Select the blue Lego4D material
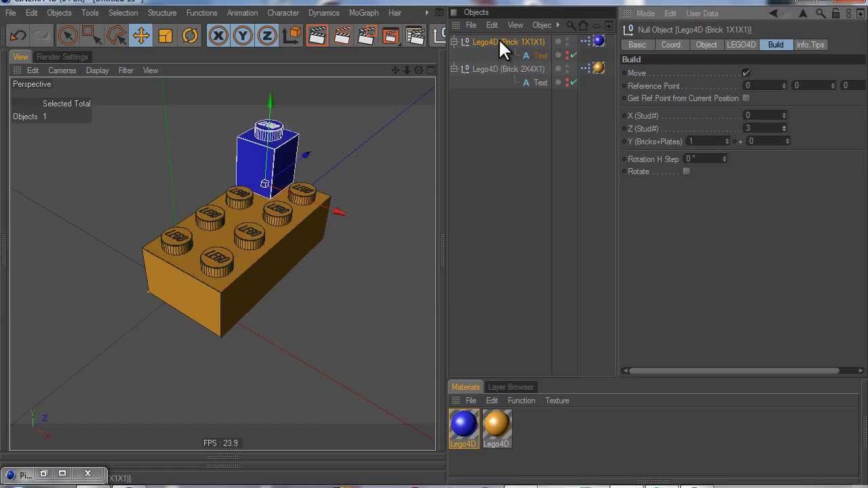The image size is (868, 488). pyautogui.click(x=464, y=428)
